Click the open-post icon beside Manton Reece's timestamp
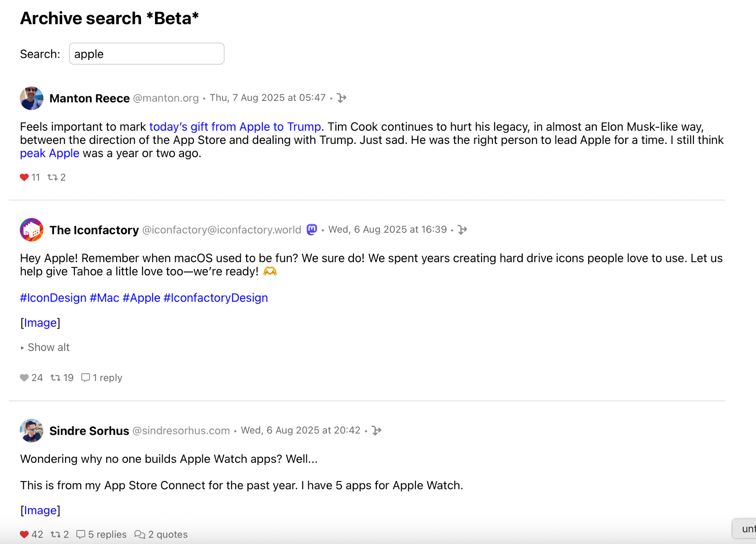 pyautogui.click(x=342, y=98)
